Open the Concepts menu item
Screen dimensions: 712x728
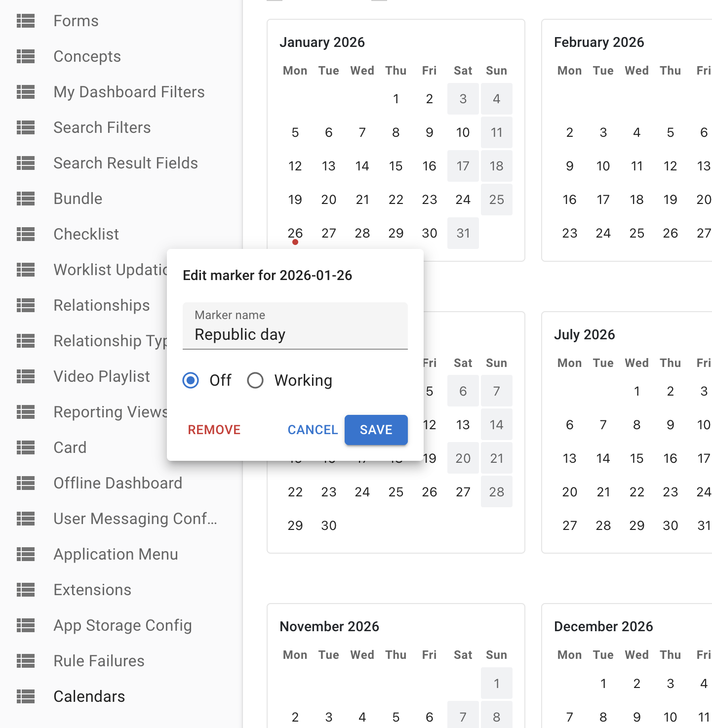point(87,56)
